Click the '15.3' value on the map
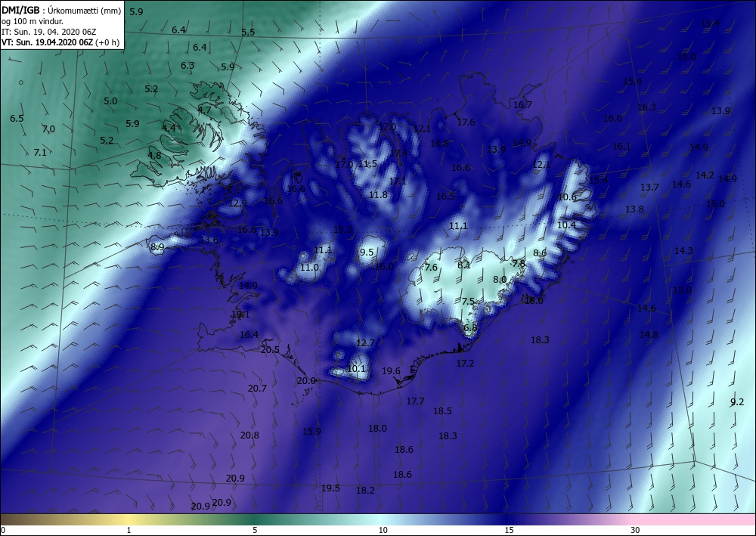The image size is (756, 536). pyautogui.click(x=342, y=229)
